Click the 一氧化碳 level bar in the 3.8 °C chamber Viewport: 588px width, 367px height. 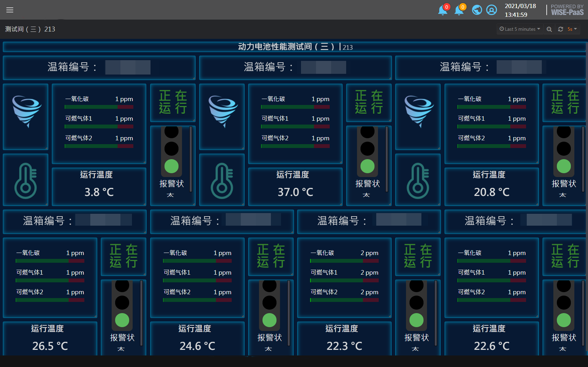(99, 107)
